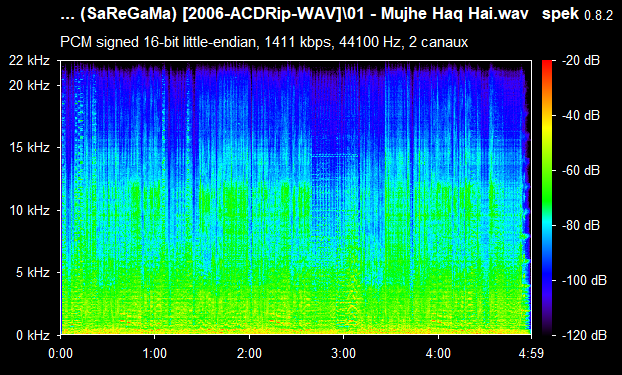Click the 5 kHz frequency axis label

coord(33,273)
